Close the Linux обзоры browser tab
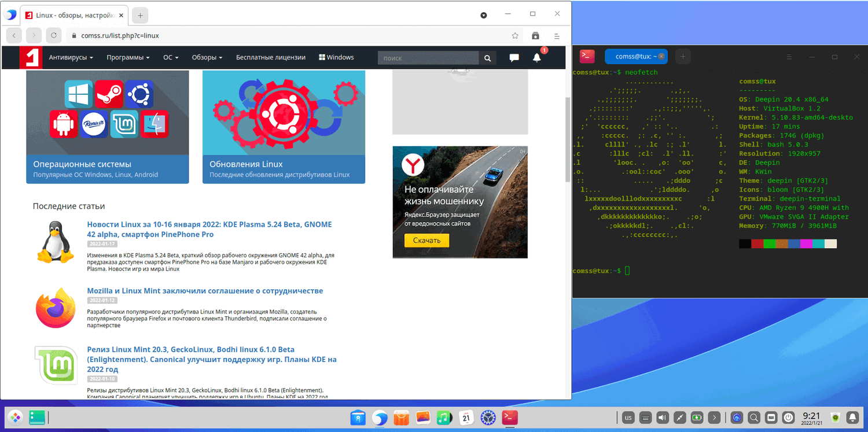Viewport: 868px width, 432px height. coord(120,15)
